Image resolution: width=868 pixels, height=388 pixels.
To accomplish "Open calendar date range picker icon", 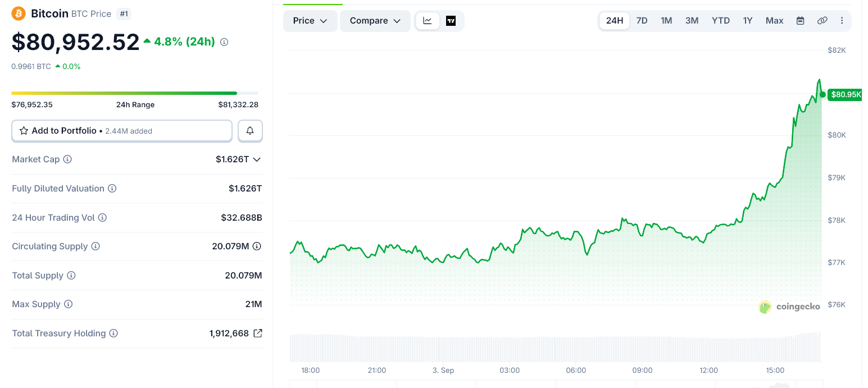I will (801, 21).
